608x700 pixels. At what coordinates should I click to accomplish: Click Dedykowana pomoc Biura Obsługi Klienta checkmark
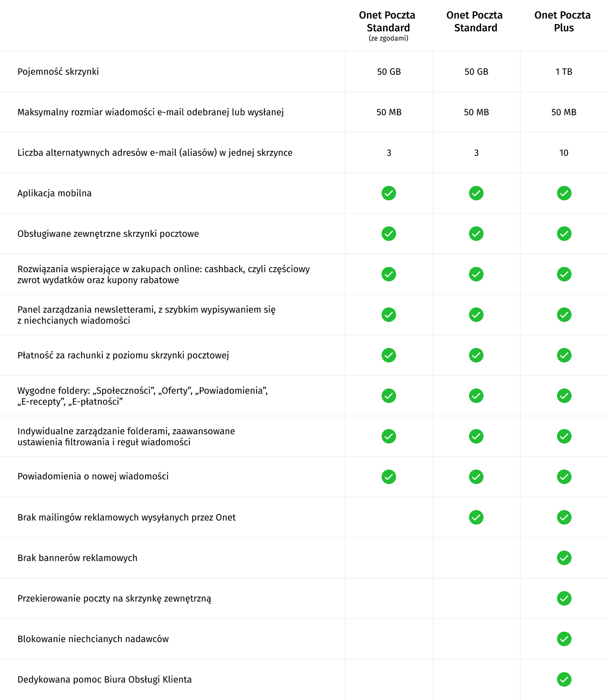tap(564, 679)
